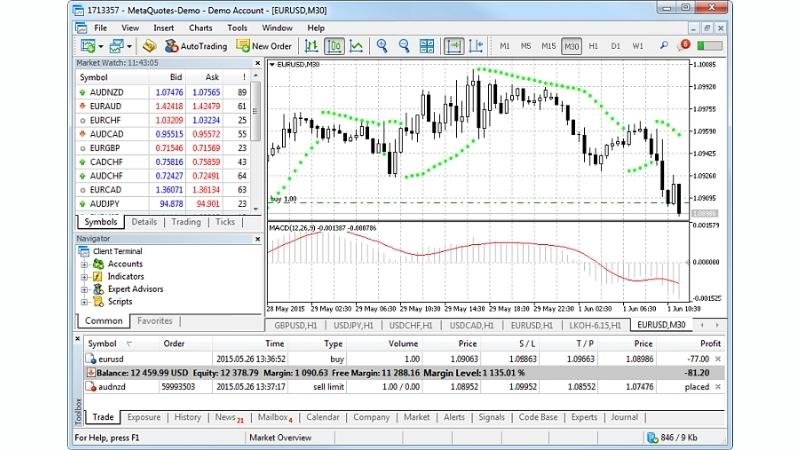Click the connection traffic status icon
Image resolution: width=800 pixels, height=450 pixels.
tap(652, 438)
